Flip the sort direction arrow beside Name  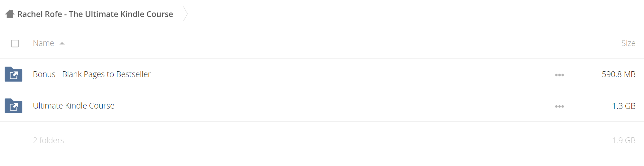(x=62, y=43)
